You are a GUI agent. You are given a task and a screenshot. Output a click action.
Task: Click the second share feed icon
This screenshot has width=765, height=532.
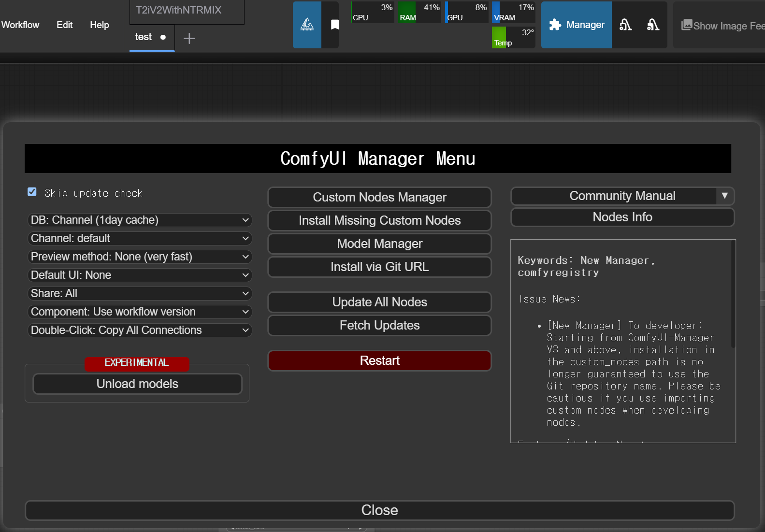[x=653, y=25]
